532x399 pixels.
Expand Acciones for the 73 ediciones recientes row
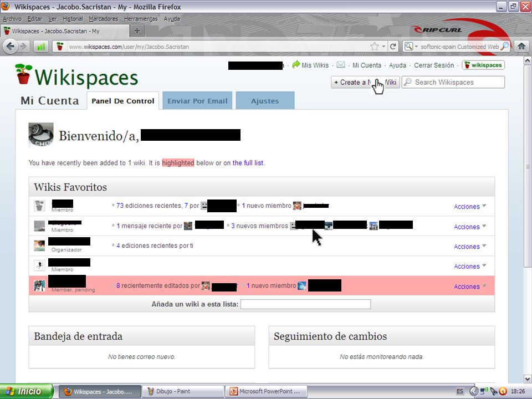click(x=470, y=206)
